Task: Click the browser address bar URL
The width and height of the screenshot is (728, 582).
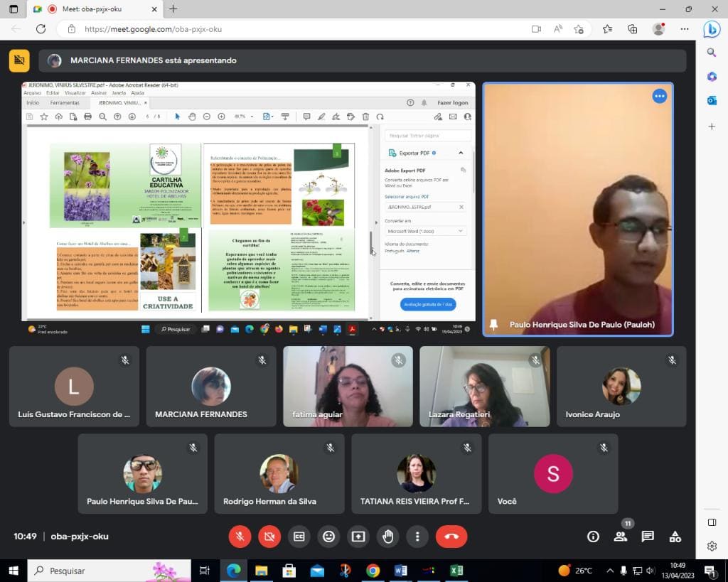Action: (x=154, y=29)
